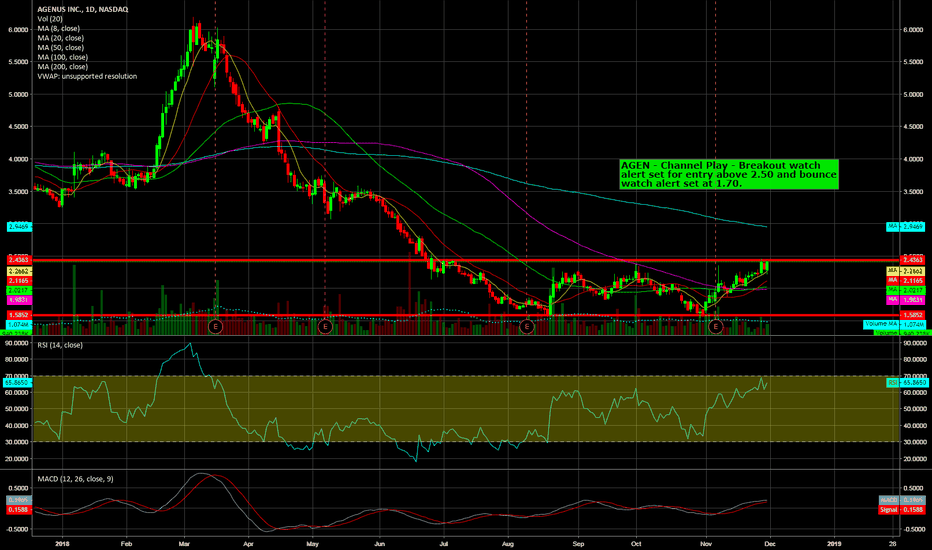Click the cyan 2.9469 label on left axis
Image resolution: width=932 pixels, height=550 pixels.
(x=20, y=227)
